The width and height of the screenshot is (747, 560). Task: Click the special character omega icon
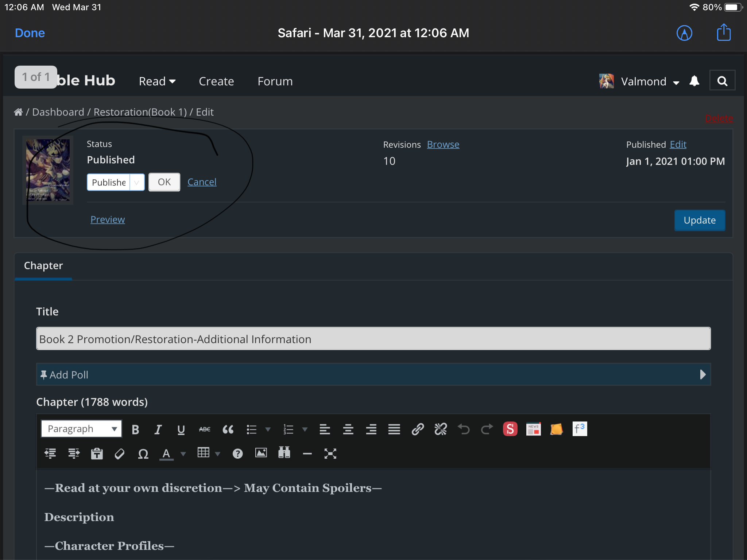(x=143, y=454)
